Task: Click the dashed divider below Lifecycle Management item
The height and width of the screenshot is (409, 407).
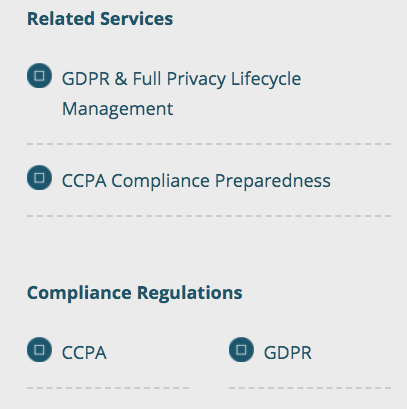Action: pos(209,144)
